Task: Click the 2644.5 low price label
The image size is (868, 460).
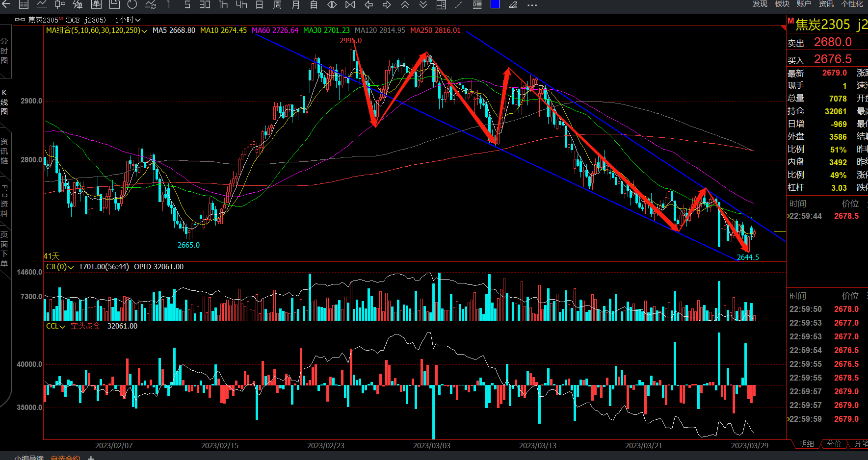Action: click(748, 257)
